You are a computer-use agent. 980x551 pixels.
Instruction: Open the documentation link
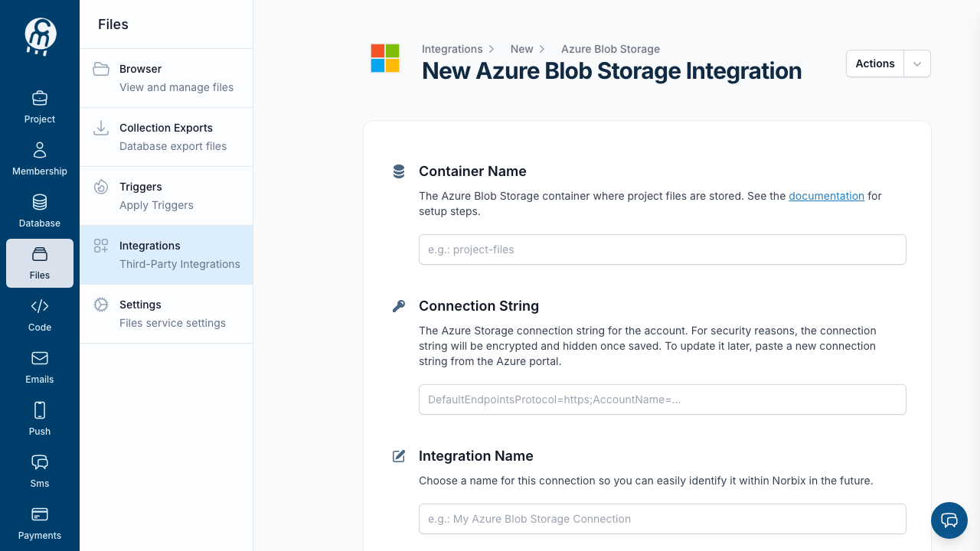826,196
